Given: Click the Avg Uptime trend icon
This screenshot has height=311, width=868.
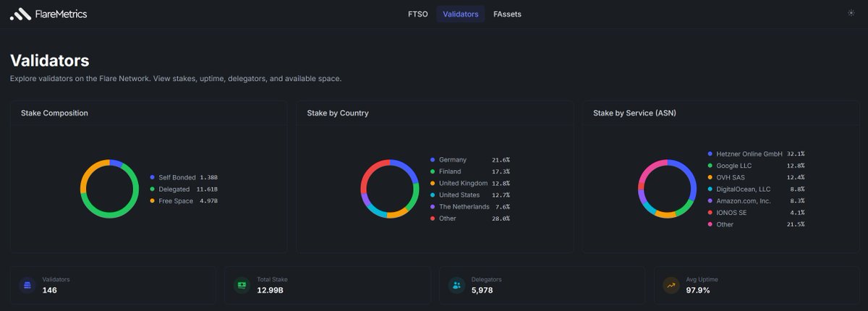Looking at the screenshot, I should [671, 285].
